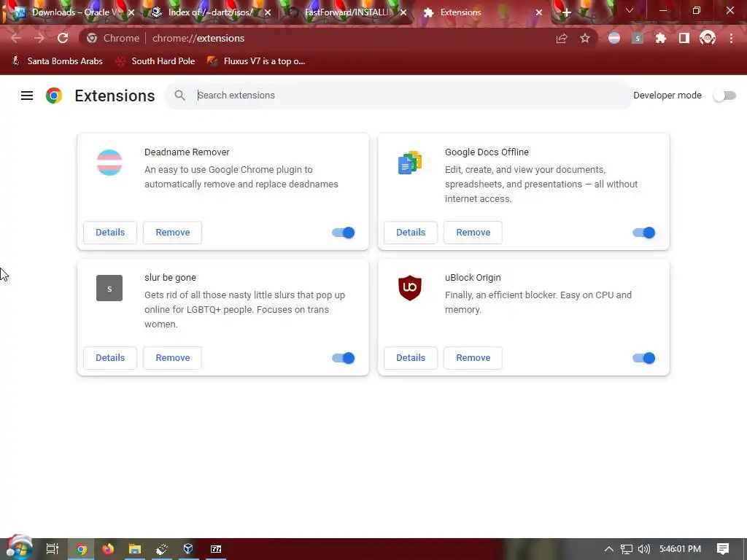747x560 pixels.
Task: Open Details for uBlock Origin
Action: click(x=411, y=357)
